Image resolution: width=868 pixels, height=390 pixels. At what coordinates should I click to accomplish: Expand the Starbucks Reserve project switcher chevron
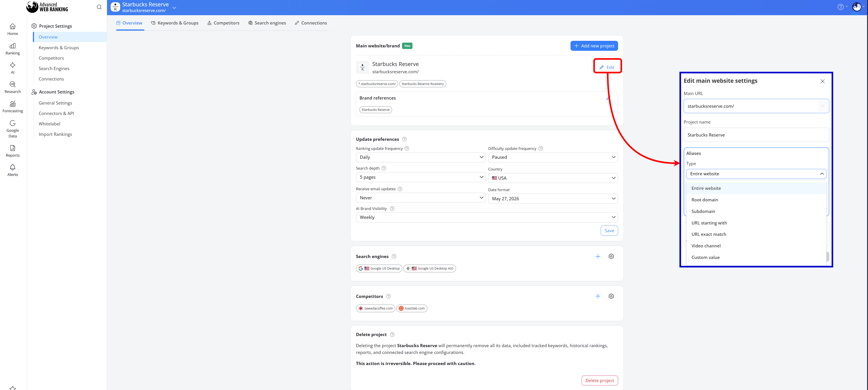point(174,8)
